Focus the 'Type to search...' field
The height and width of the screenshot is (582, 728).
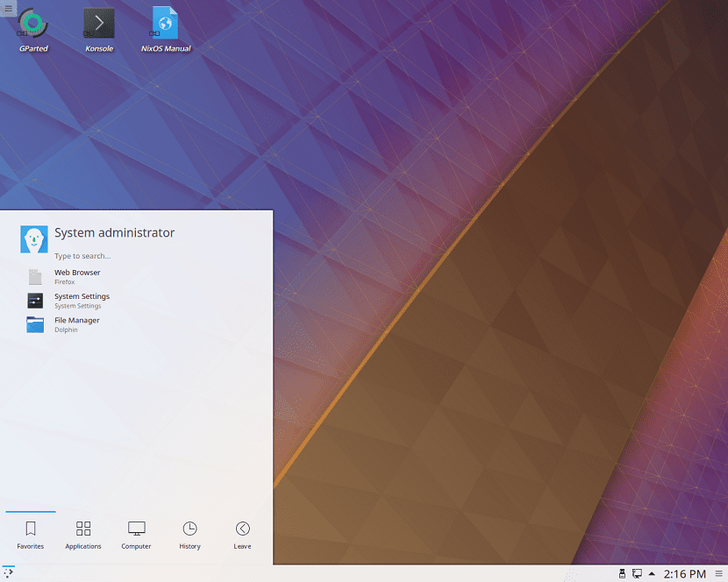(132, 256)
